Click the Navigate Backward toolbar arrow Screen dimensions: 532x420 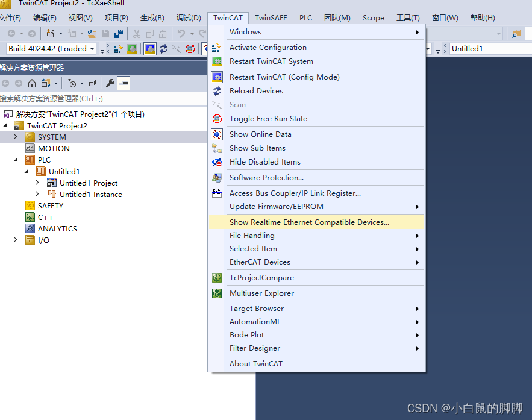pos(11,33)
